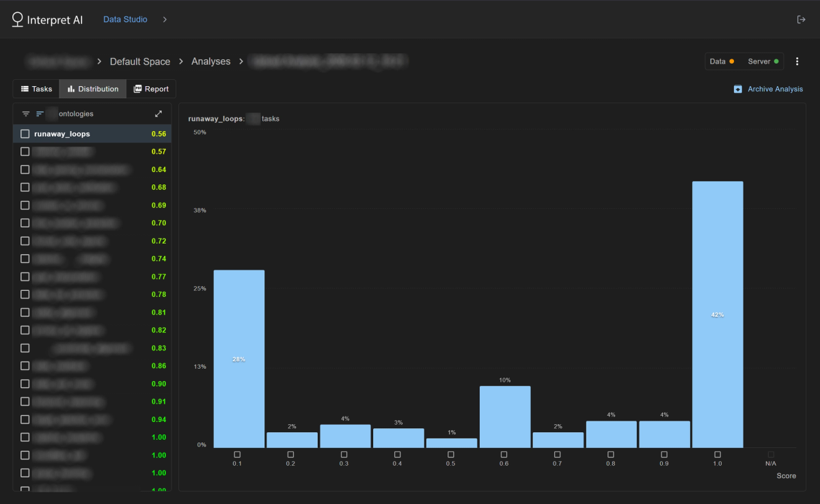Click the 0.91 score in the list

159,402
